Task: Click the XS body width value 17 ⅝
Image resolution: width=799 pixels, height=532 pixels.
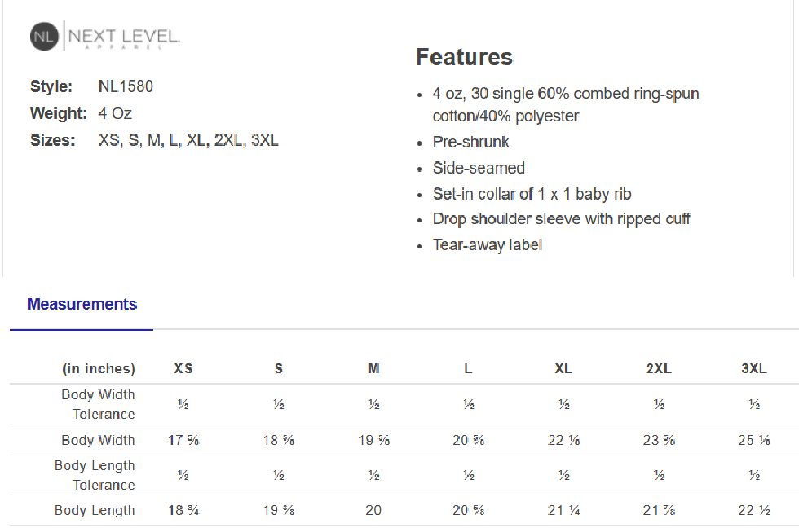Action: pos(183,440)
